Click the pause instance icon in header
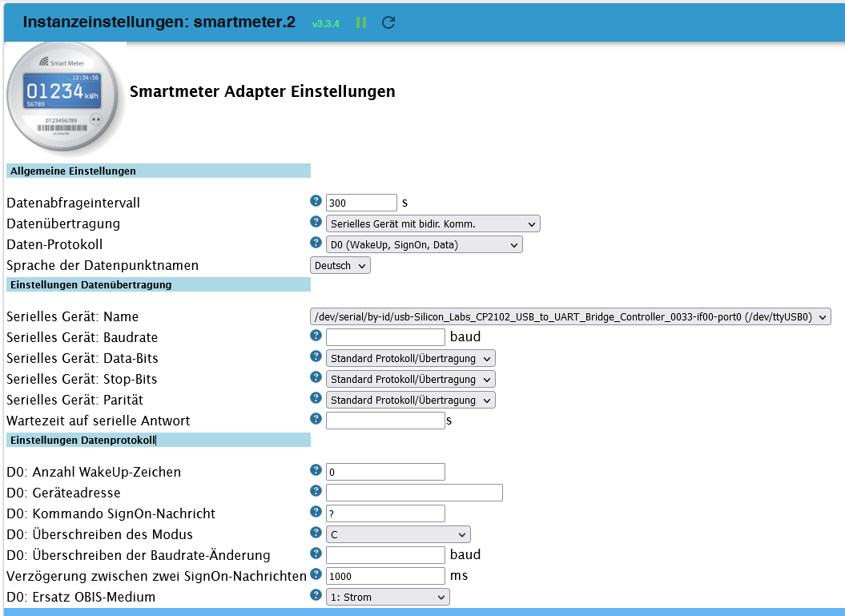 coord(361,22)
